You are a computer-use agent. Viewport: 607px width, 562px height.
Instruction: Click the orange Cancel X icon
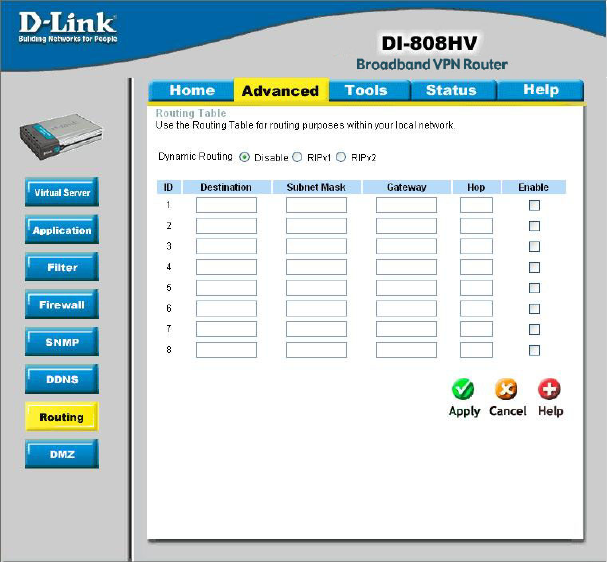click(506, 389)
